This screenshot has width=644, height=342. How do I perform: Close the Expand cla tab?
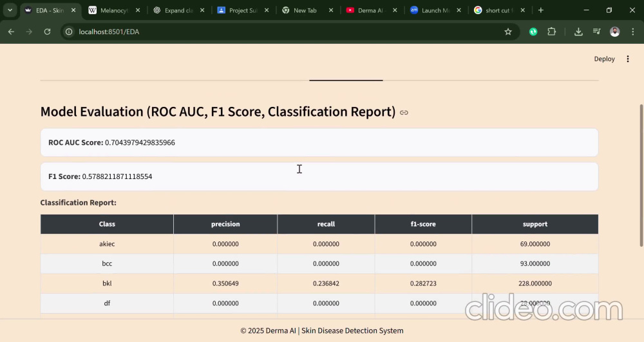point(202,10)
